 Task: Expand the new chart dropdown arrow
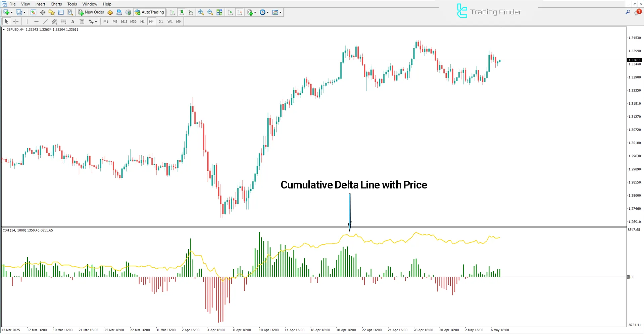click(x=12, y=12)
